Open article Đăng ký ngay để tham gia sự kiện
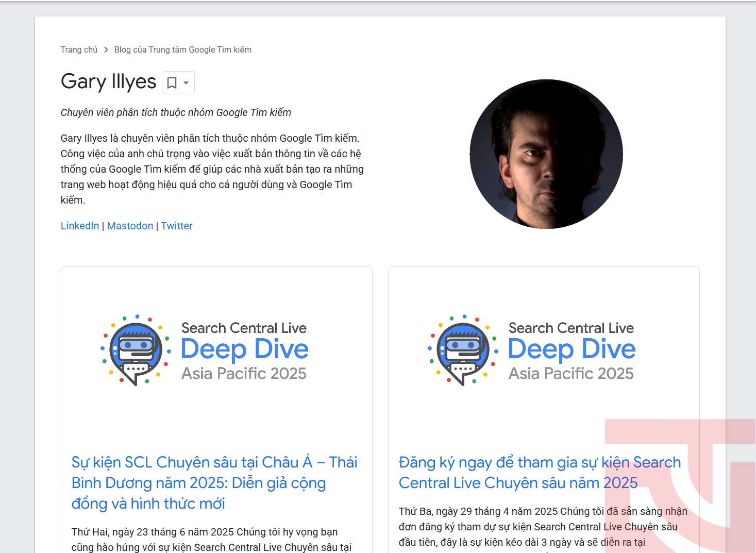The image size is (756, 553). click(540, 473)
